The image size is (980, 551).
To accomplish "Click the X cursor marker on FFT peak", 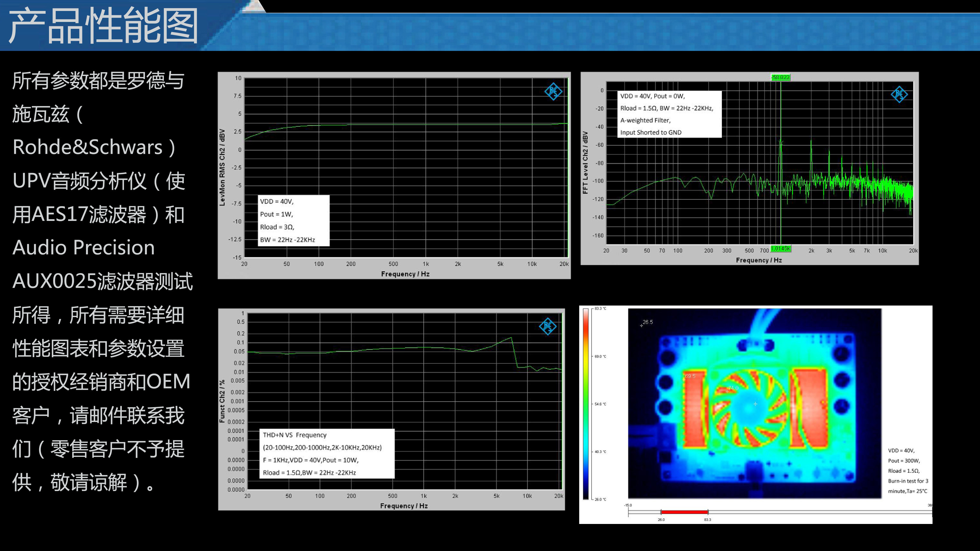I will pyautogui.click(x=781, y=143).
